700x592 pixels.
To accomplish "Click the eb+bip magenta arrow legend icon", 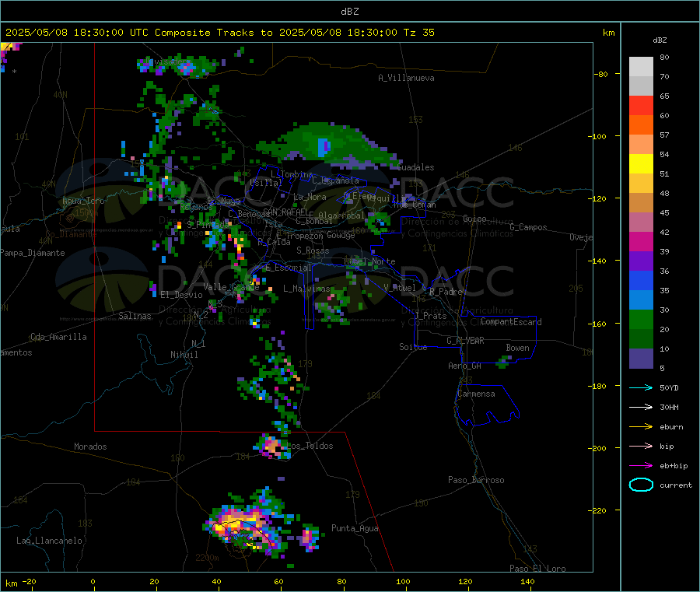I will 641,466.
